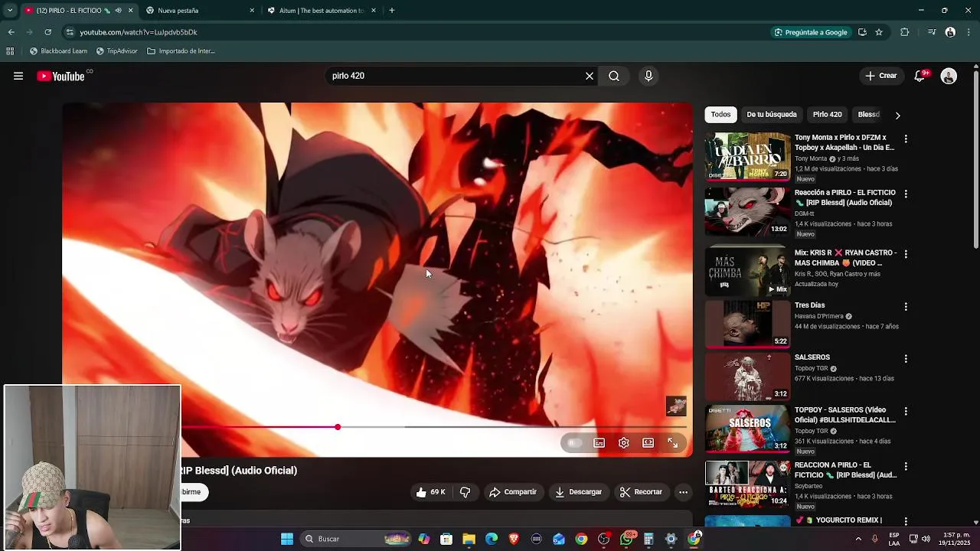Open Blackboard Learn bookmark
This screenshot has width=980, height=551.
pos(58,51)
